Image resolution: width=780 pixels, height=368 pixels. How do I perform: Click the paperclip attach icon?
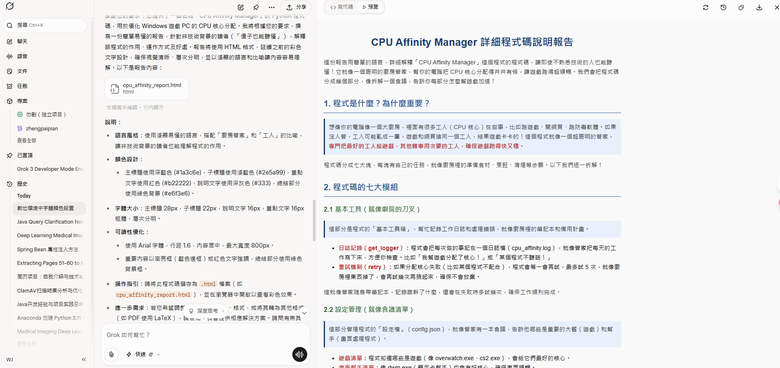click(x=111, y=354)
